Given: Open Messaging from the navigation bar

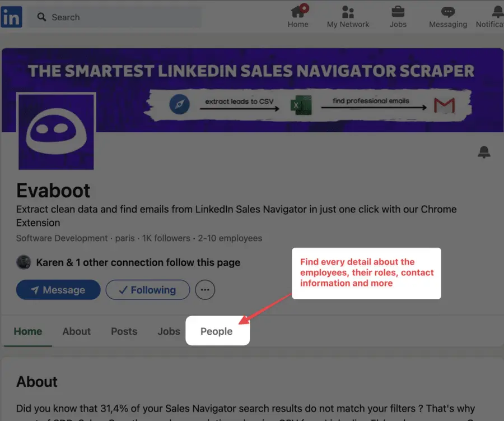Looking at the screenshot, I should [447, 12].
